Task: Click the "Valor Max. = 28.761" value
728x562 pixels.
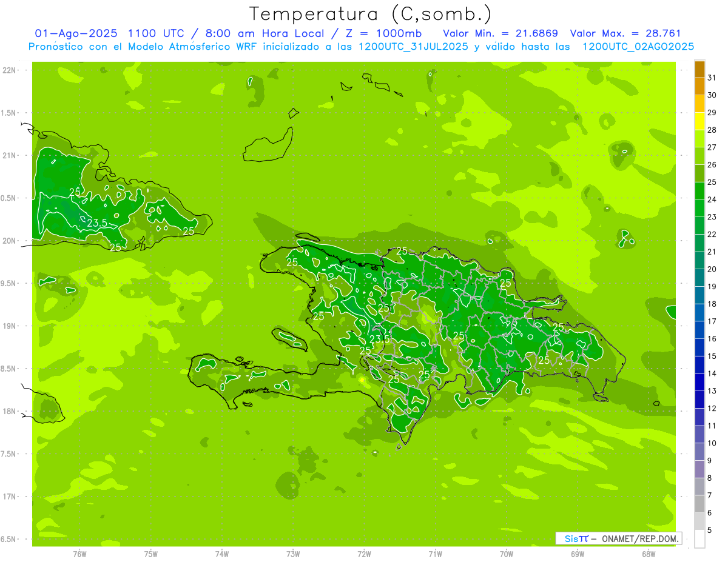Action: point(625,33)
